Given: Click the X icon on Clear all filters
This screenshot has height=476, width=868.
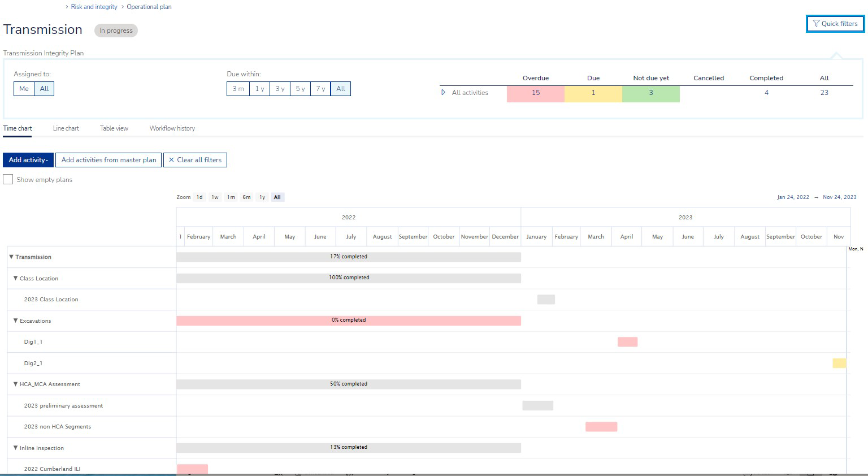Looking at the screenshot, I should tap(171, 160).
